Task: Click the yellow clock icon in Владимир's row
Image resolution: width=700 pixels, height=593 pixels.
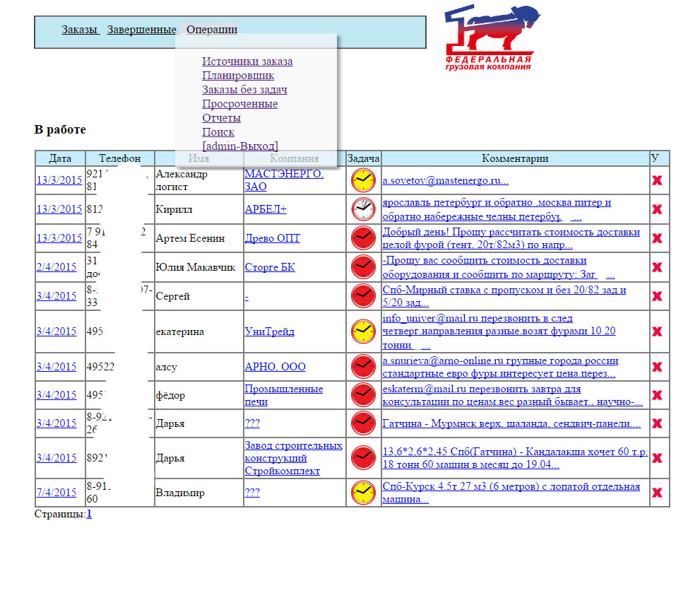Action: pyautogui.click(x=363, y=493)
